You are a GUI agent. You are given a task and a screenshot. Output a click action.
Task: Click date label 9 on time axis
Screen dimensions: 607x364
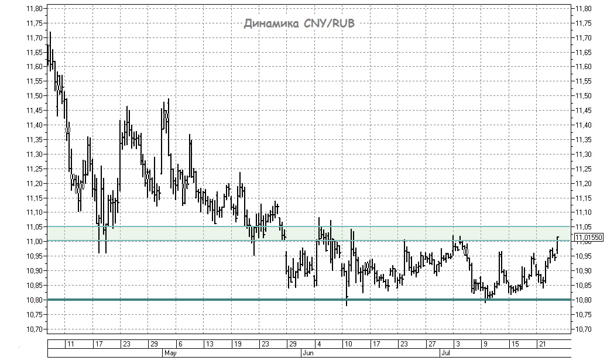[x=485, y=344]
